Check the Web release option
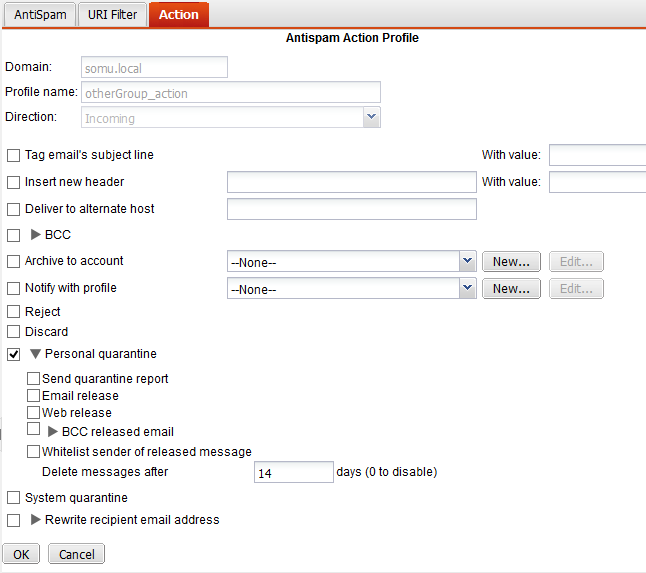646x573 pixels. coord(34,412)
